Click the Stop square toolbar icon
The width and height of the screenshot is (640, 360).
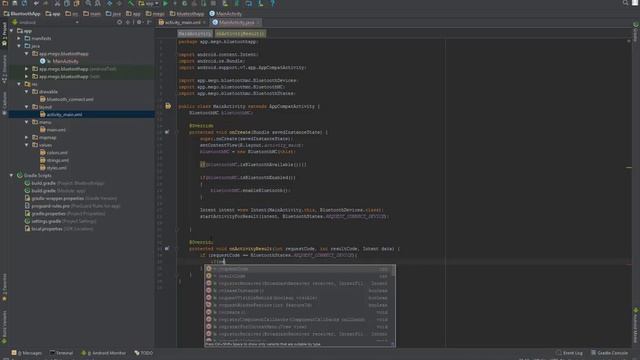tap(213, 3)
